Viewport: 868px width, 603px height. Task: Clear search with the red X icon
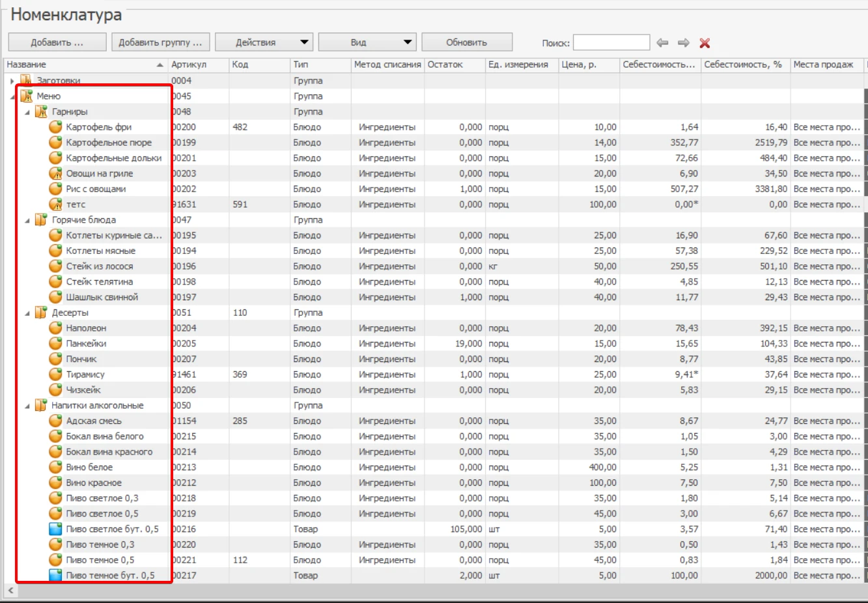pyautogui.click(x=705, y=43)
